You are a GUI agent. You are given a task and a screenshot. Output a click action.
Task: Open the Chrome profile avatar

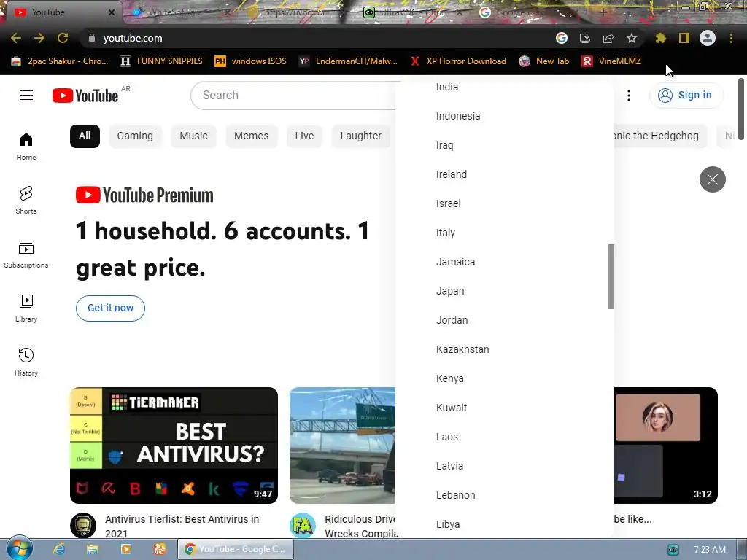click(708, 38)
